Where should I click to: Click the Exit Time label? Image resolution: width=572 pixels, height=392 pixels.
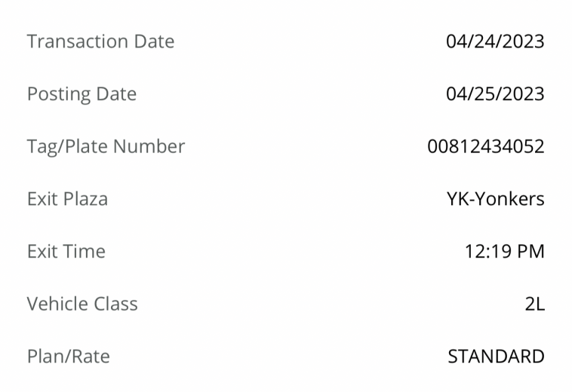[66, 251]
